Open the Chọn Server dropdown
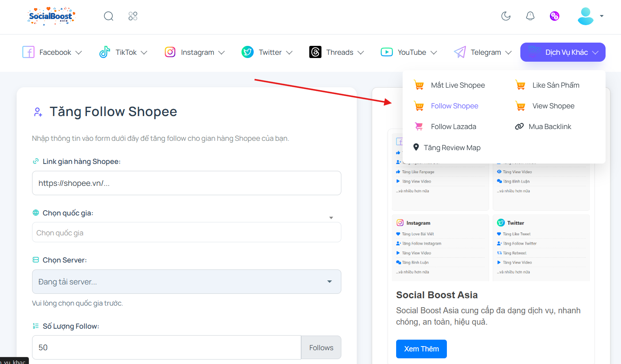The width and height of the screenshot is (621, 364). point(187,282)
